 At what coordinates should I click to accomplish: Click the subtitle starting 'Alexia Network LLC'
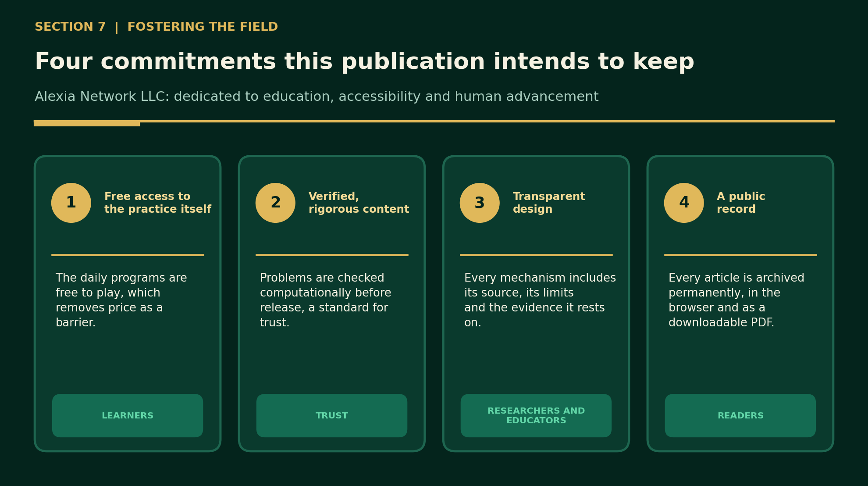coord(317,97)
